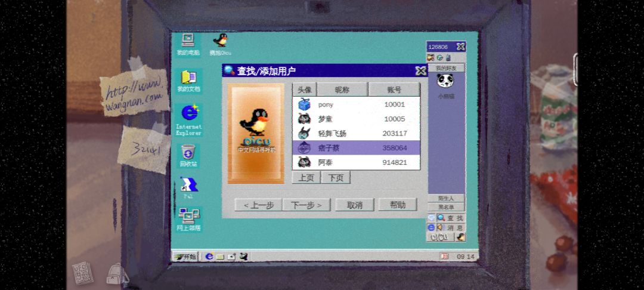Click the magnifier icon beside 查找 in the OICQ panel

tap(441, 218)
